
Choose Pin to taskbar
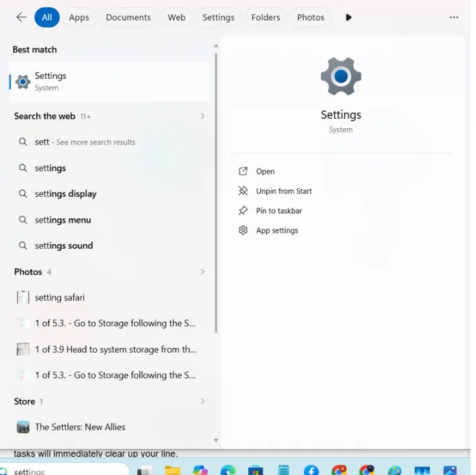click(279, 211)
